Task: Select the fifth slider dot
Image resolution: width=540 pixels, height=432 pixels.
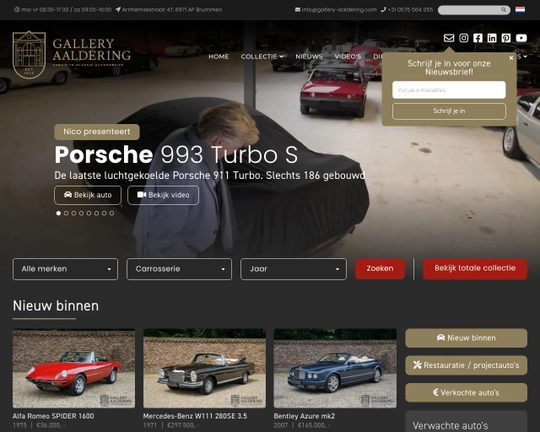Action: point(89,213)
